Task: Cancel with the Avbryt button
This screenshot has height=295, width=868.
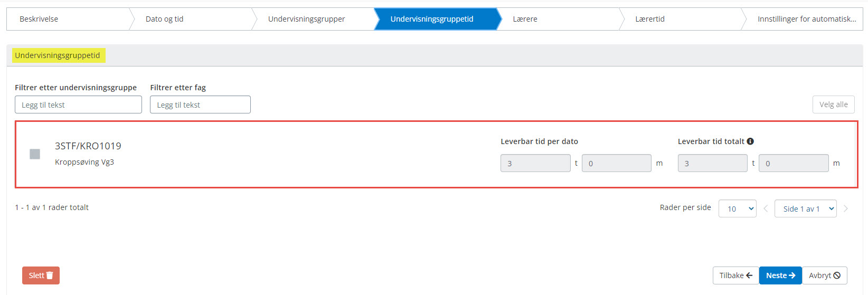Action: (824, 275)
